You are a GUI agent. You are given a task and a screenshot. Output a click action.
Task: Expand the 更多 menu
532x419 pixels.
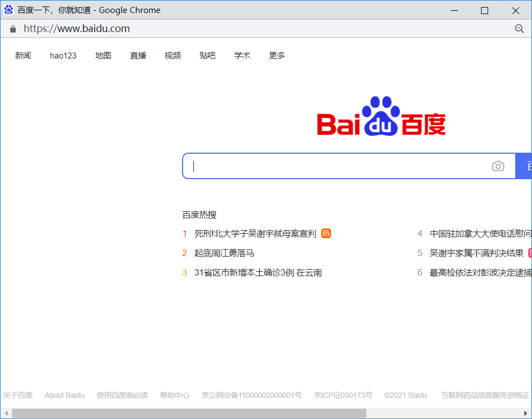click(x=277, y=56)
